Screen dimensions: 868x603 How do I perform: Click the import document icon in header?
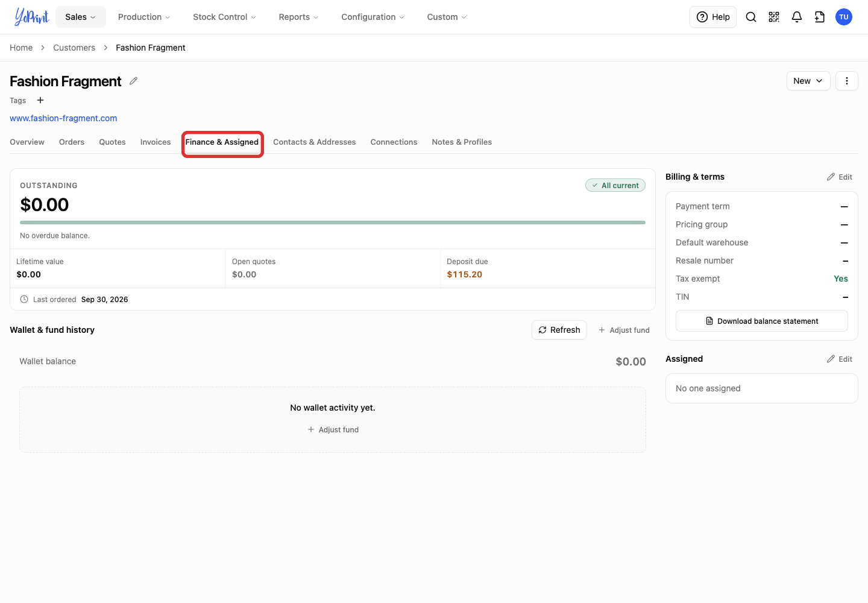[820, 17]
